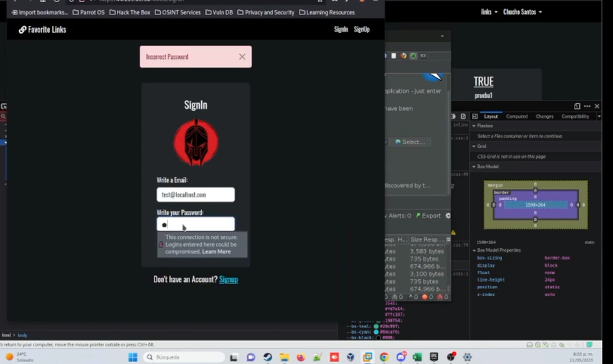This screenshot has width=613, height=364.
Task: Switch to the Changes tab
Action: point(545,116)
